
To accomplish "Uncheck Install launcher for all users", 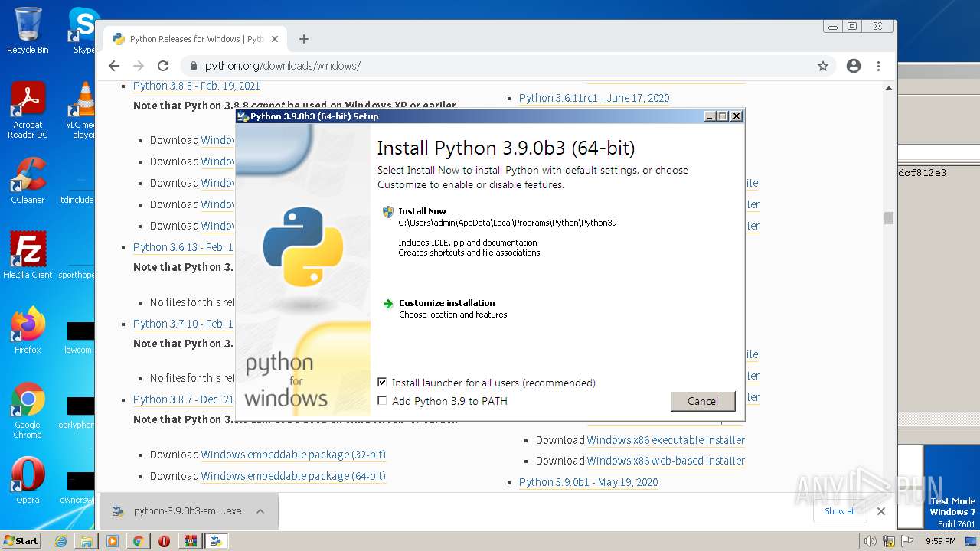I will click(x=382, y=383).
